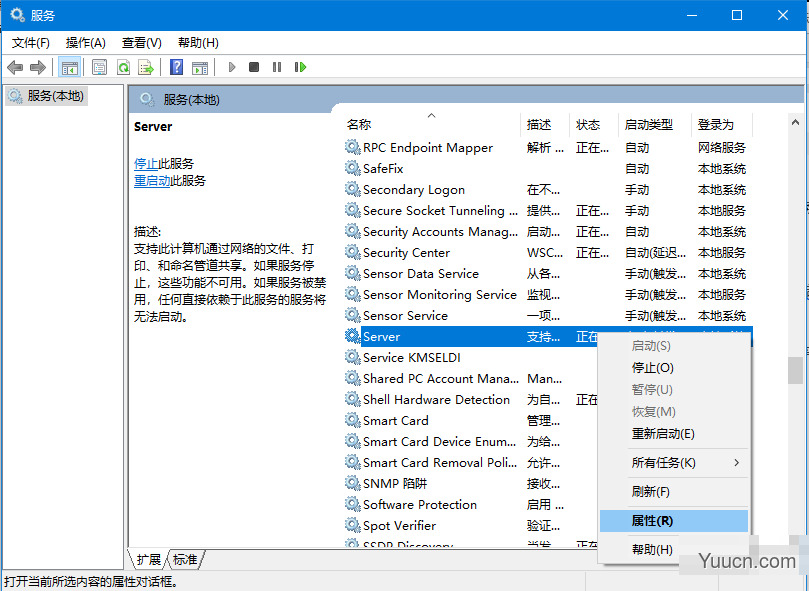Click the Start Service play icon
The height and width of the screenshot is (591, 809).
(x=232, y=67)
